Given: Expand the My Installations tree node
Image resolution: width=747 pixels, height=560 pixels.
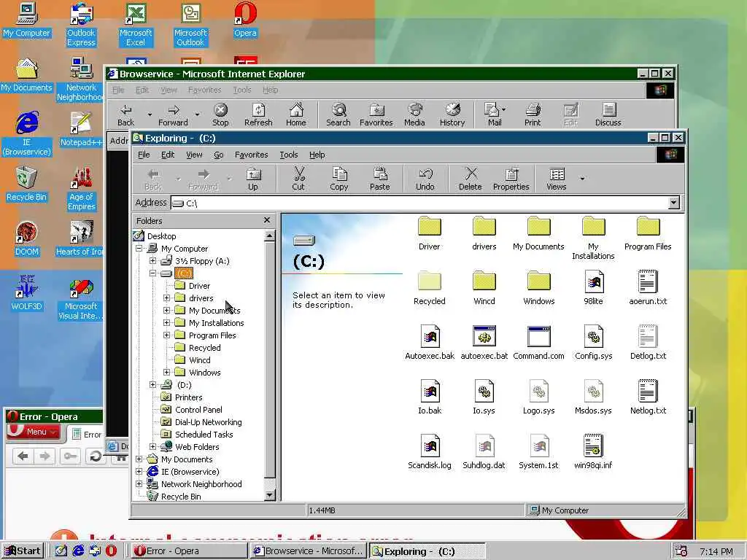Looking at the screenshot, I should coord(166,323).
